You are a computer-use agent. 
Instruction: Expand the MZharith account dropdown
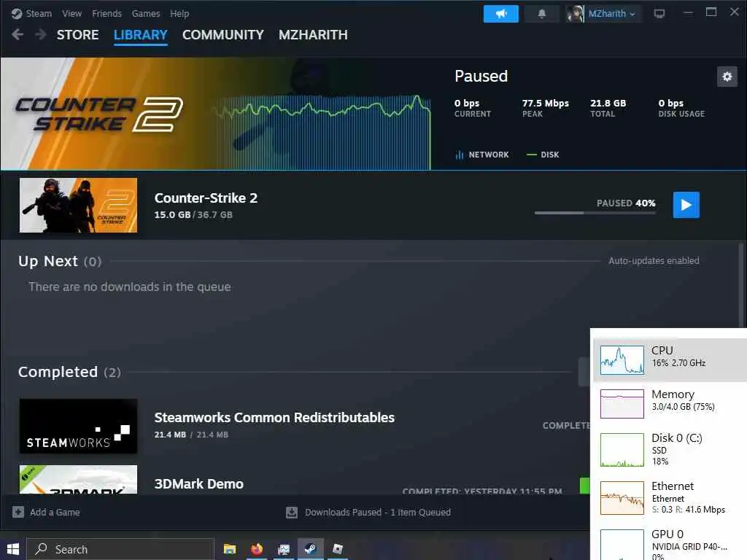pos(611,14)
